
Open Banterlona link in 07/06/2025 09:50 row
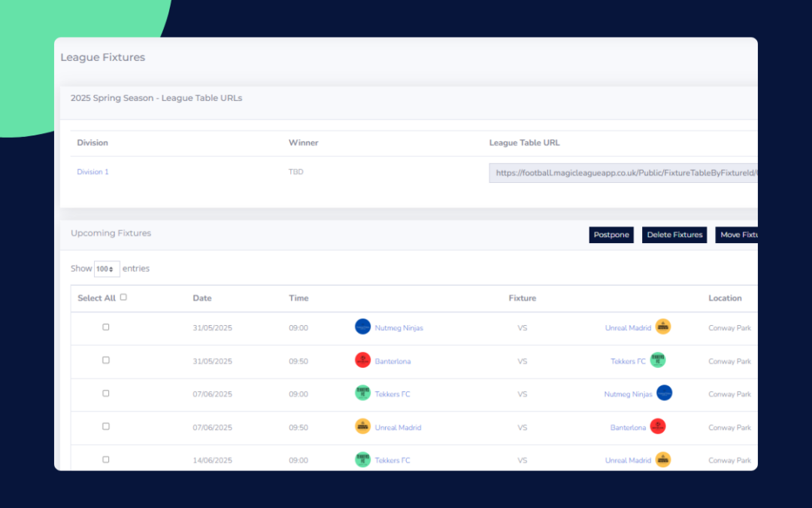[x=628, y=427]
